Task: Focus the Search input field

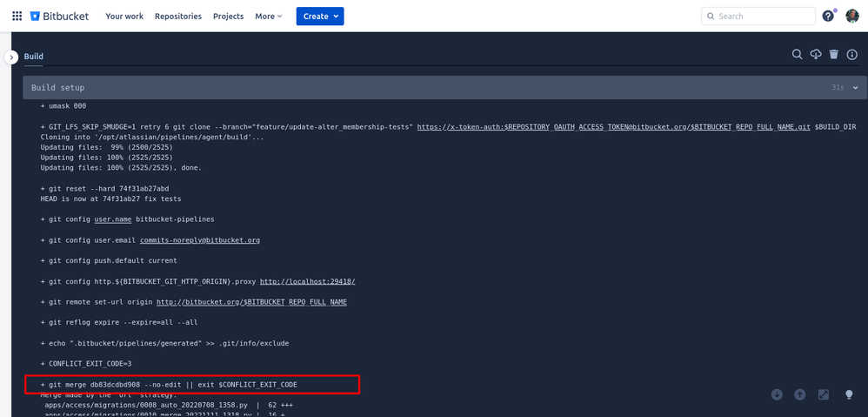Action: coord(758,16)
